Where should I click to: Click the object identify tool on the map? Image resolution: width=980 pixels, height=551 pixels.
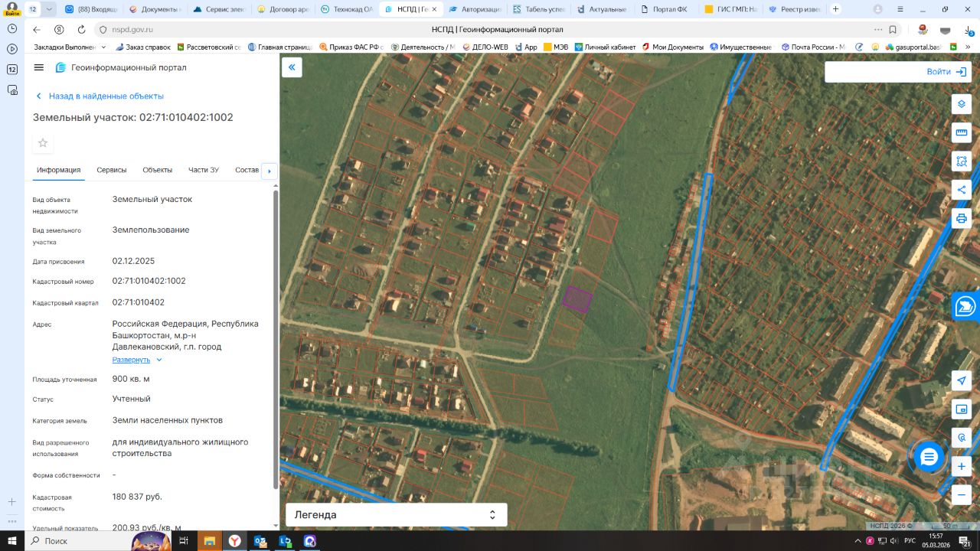pos(962,438)
